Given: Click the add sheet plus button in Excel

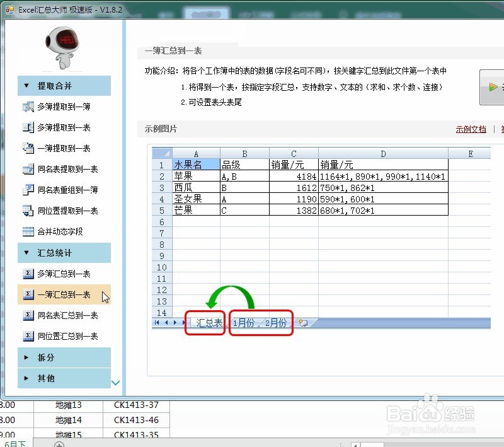Looking at the screenshot, I should 59,444.
